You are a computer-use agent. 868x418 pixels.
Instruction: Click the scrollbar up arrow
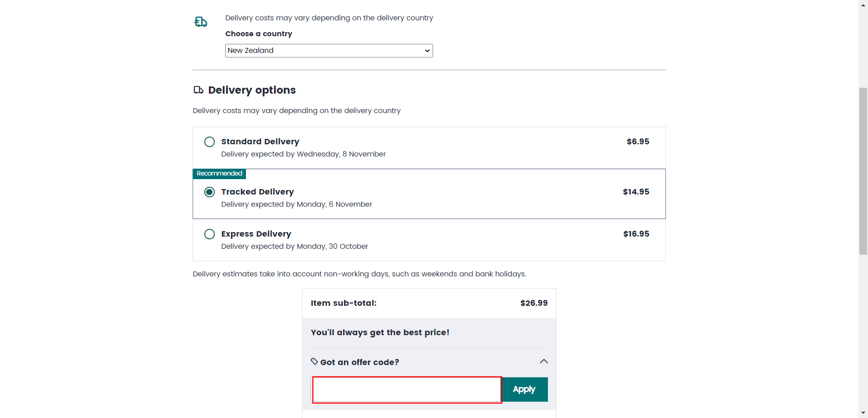(863, 5)
